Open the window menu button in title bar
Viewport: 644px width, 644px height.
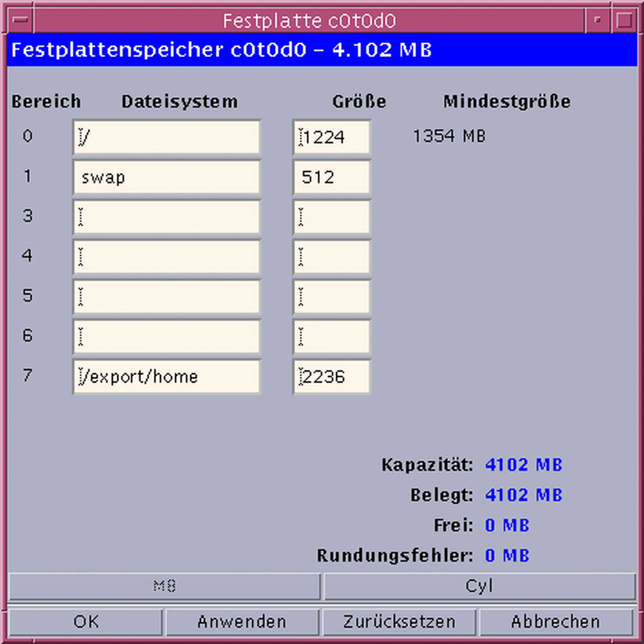click(21, 20)
